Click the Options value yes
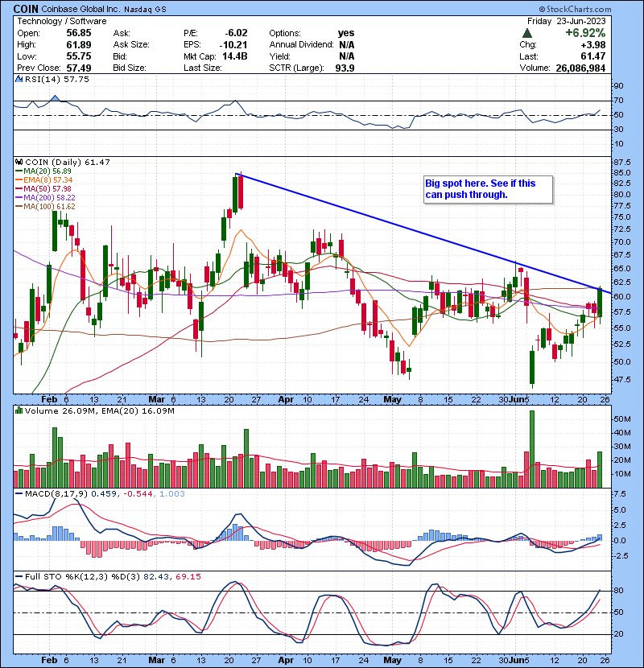Screen dimensions: 644x668 coord(346,33)
